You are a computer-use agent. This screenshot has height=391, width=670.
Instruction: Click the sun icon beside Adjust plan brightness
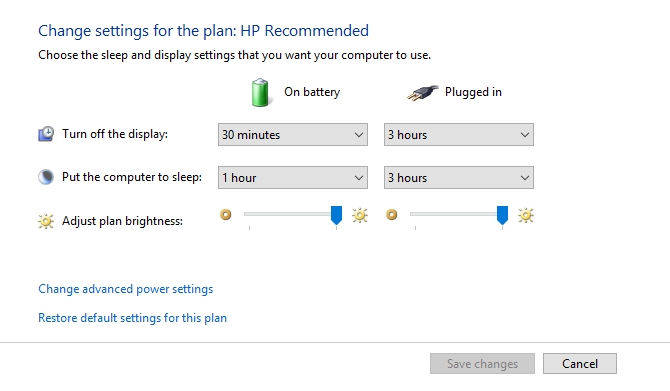[x=46, y=221]
